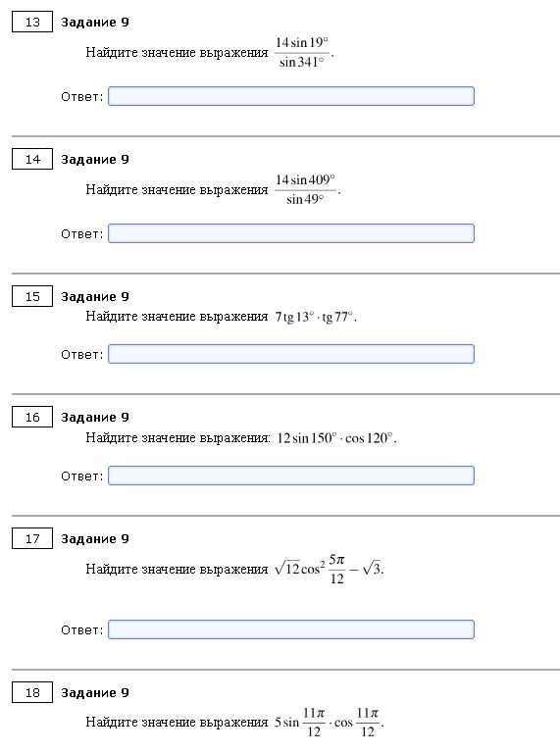Click the 14sin409°/sin49° fraction expression
Image resolution: width=560 pixels, height=753 pixels.
tap(305, 189)
